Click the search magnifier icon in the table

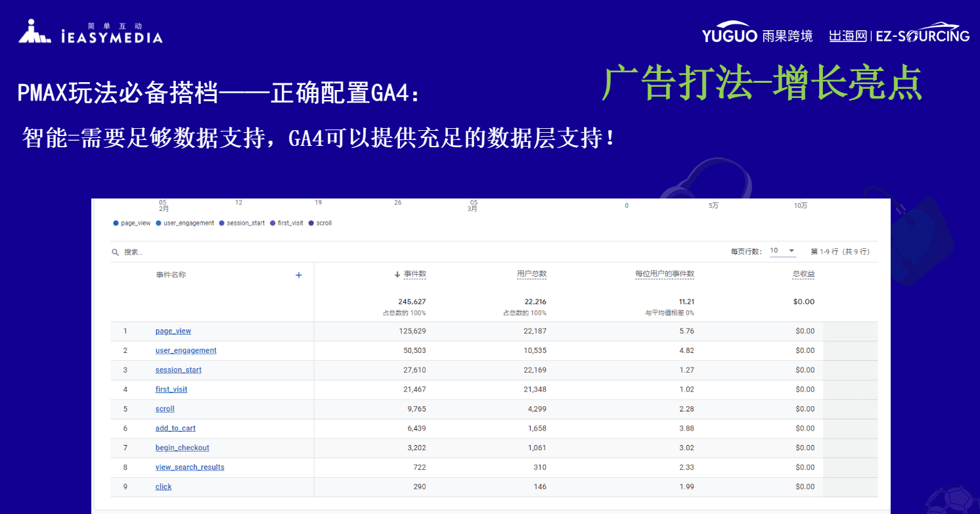coord(114,252)
